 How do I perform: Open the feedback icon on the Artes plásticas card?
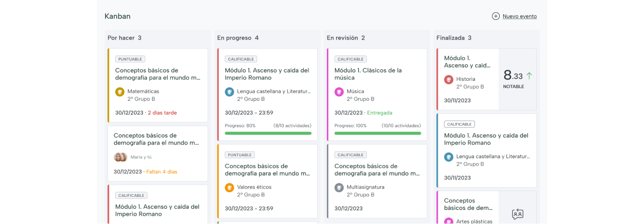pos(518,213)
